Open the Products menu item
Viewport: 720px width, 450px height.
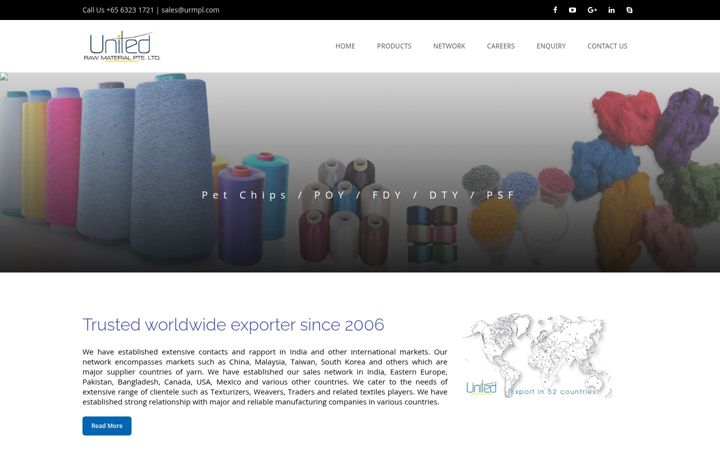pyautogui.click(x=394, y=46)
